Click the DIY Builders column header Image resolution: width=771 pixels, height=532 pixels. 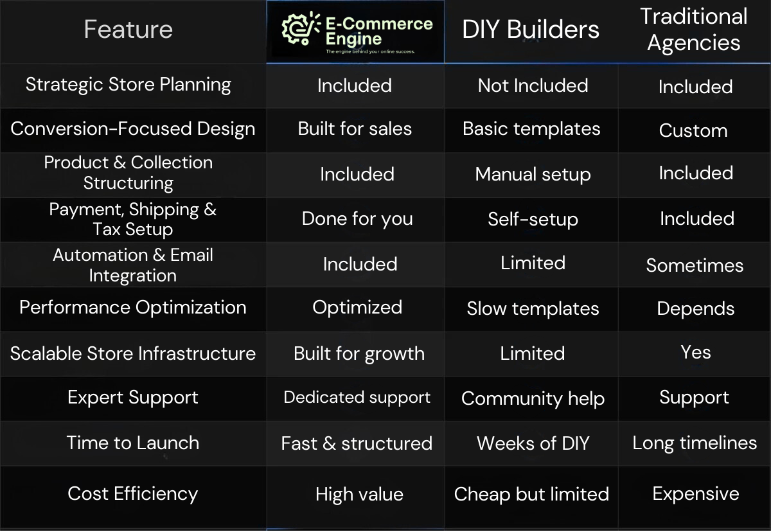pos(531,30)
